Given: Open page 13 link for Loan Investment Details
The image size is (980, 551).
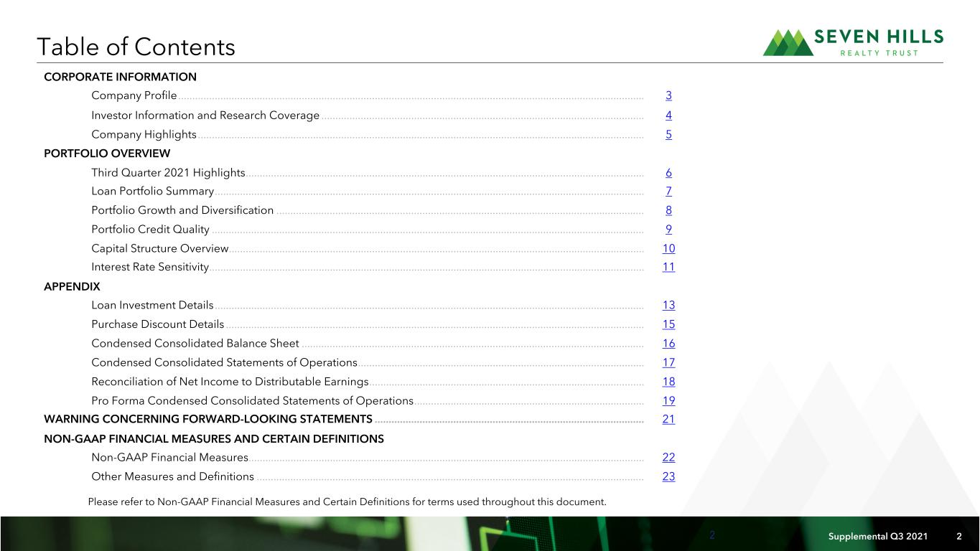Looking at the screenshot, I should point(668,305).
